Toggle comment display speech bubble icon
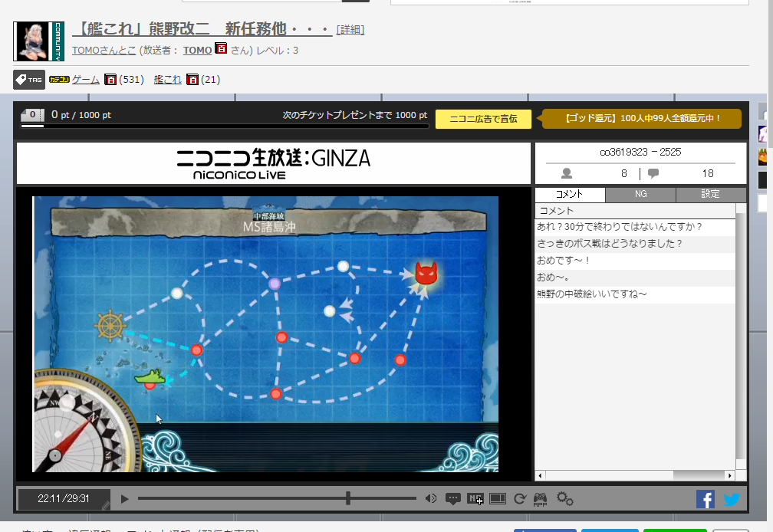The height and width of the screenshot is (532, 773). coord(452,499)
